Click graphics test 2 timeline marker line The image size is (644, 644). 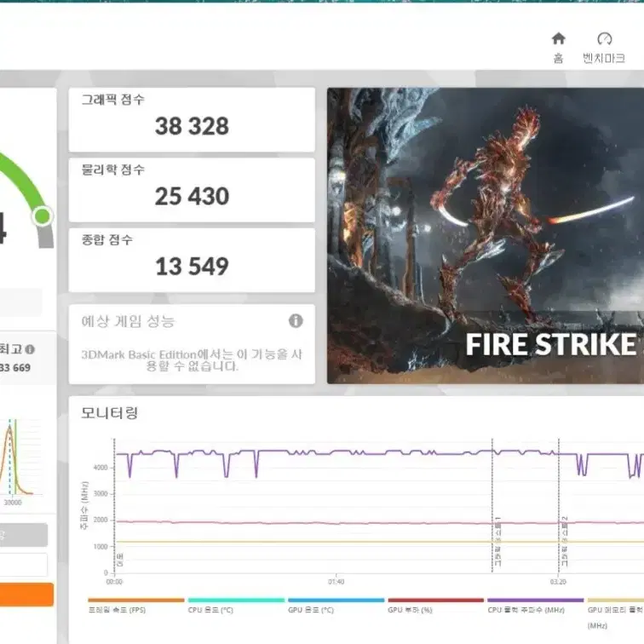point(559,505)
